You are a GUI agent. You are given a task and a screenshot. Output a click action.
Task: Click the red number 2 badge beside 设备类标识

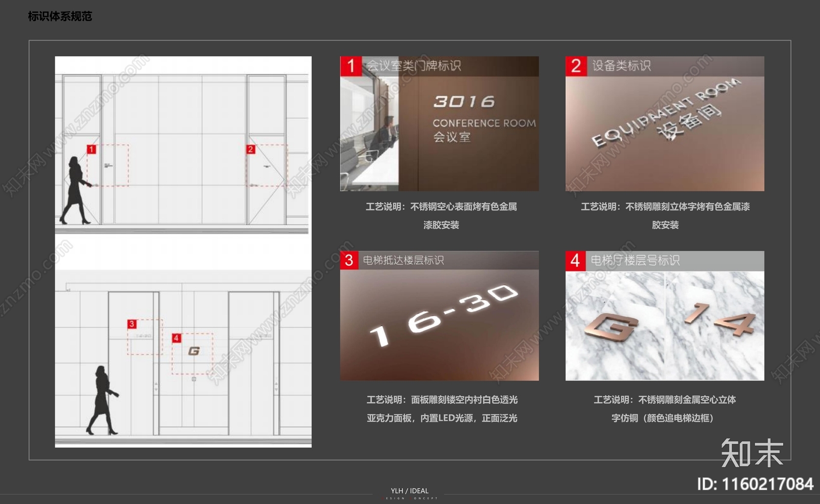[x=576, y=66]
